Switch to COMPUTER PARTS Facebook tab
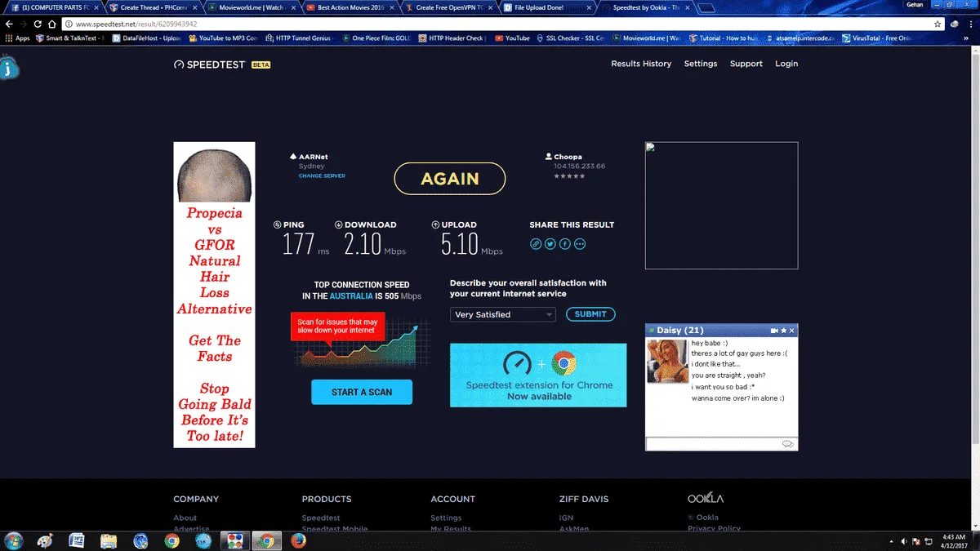 (56, 7)
